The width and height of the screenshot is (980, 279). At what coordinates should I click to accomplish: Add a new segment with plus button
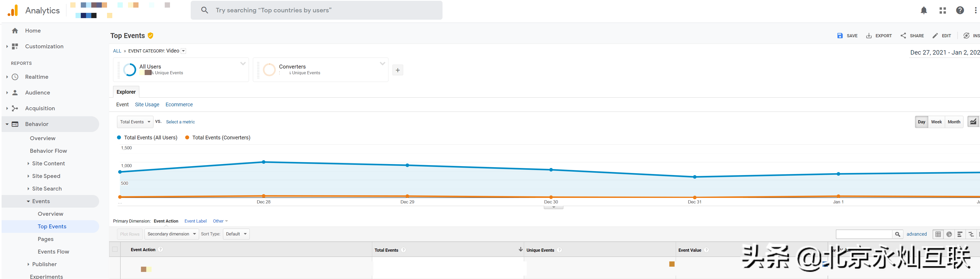pos(398,70)
